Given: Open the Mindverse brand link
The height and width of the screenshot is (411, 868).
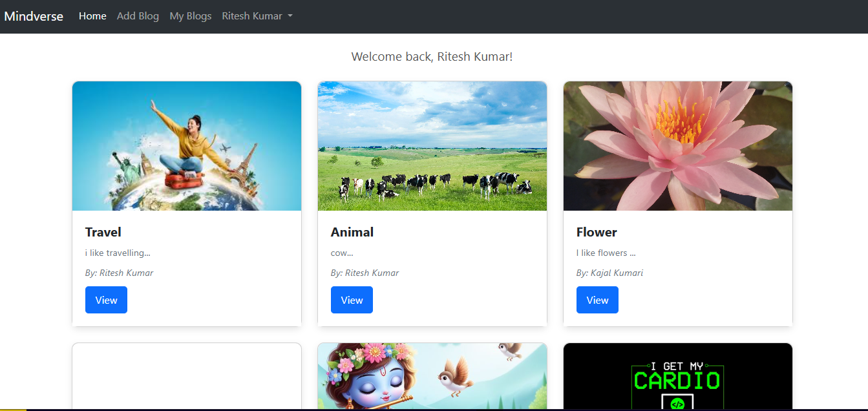Looking at the screenshot, I should tap(34, 16).
